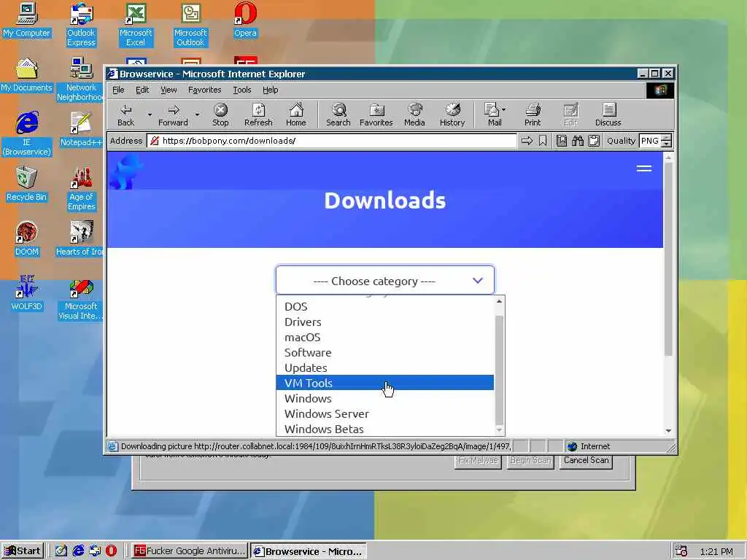This screenshot has height=560, width=747.
Task: Choose Windows Betas from the category list
Action: (x=385, y=429)
